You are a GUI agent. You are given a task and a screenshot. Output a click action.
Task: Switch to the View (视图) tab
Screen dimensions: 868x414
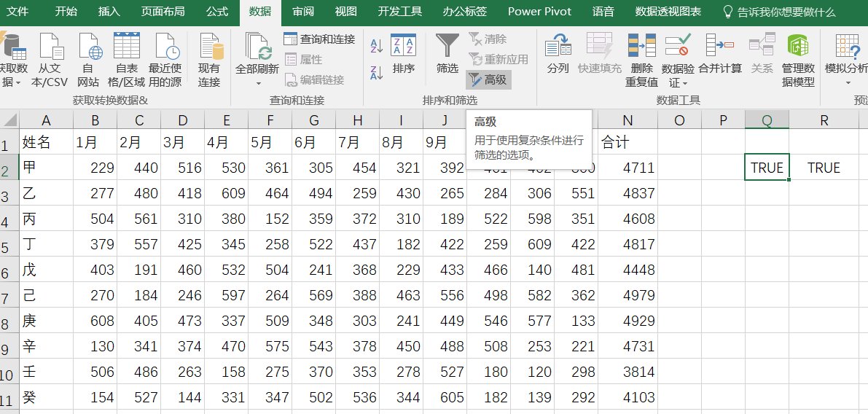(x=346, y=11)
